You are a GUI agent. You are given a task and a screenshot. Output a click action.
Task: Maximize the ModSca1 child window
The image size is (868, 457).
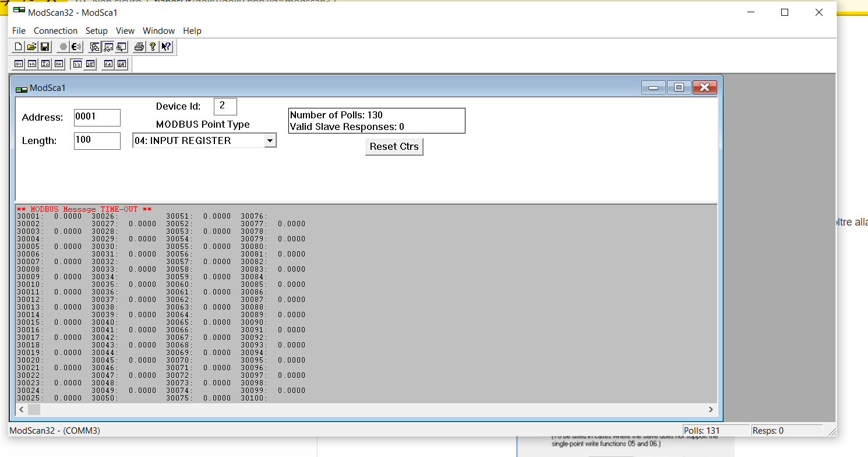[679, 87]
